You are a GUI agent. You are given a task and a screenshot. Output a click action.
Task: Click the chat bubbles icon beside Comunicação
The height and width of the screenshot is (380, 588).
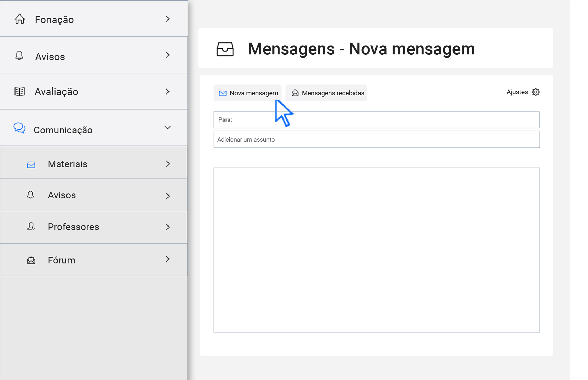coord(20,128)
